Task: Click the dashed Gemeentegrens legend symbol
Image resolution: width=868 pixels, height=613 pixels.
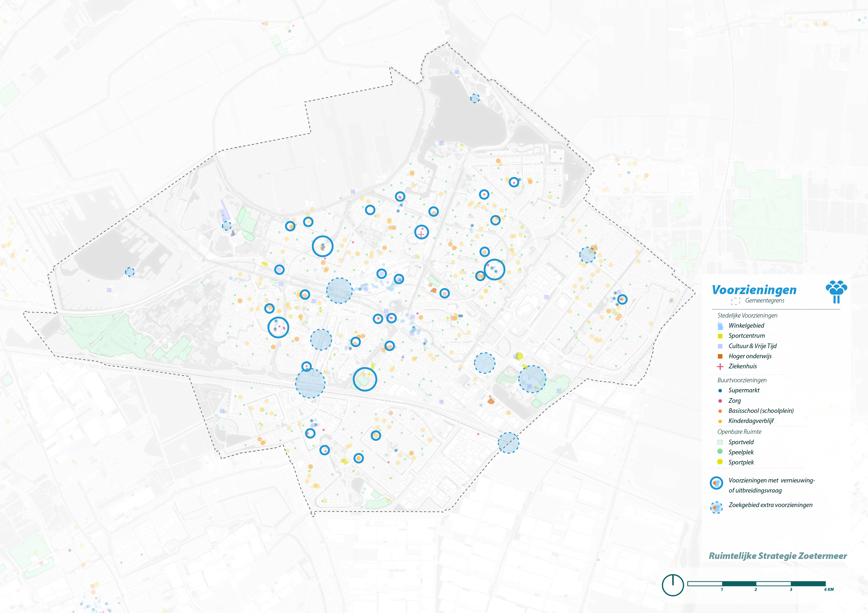Action: [735, 301]
